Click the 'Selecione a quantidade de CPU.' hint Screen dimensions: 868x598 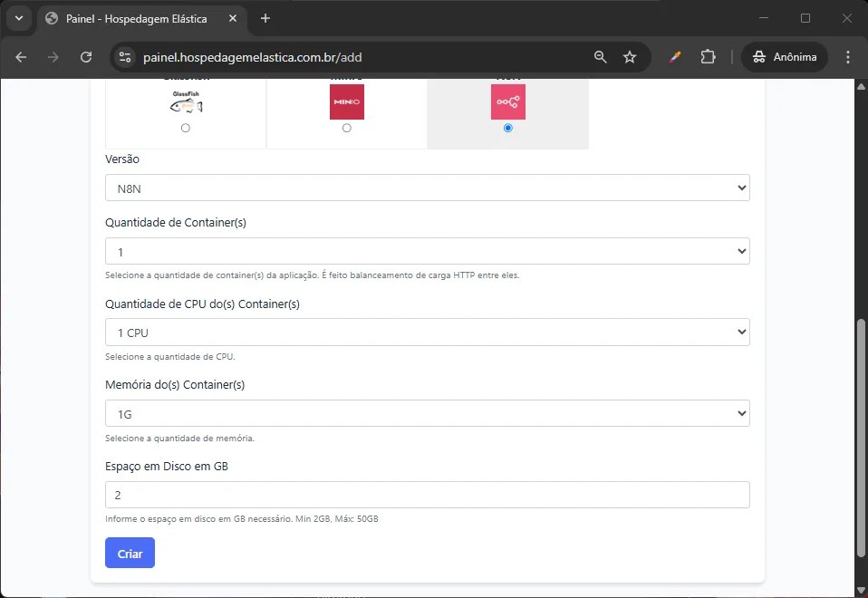point(170,357)
